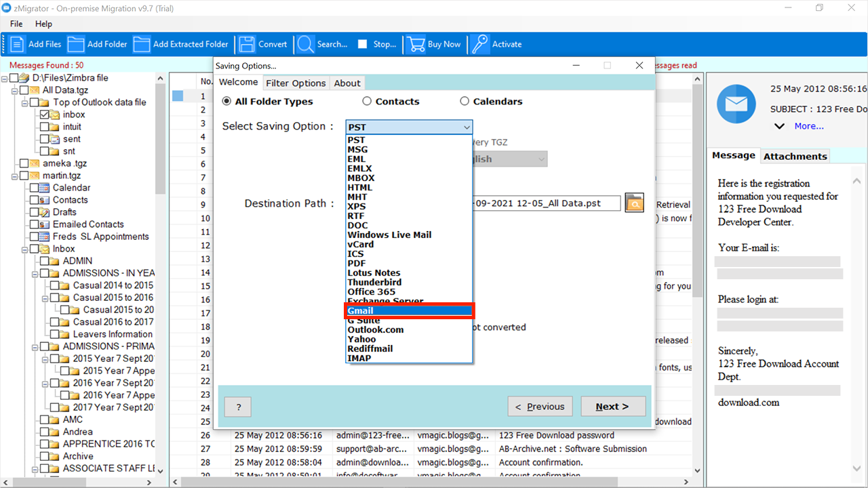This screenshot has height=488, width=868.
Task: Switch to the About tab
Action: point(347,83)
